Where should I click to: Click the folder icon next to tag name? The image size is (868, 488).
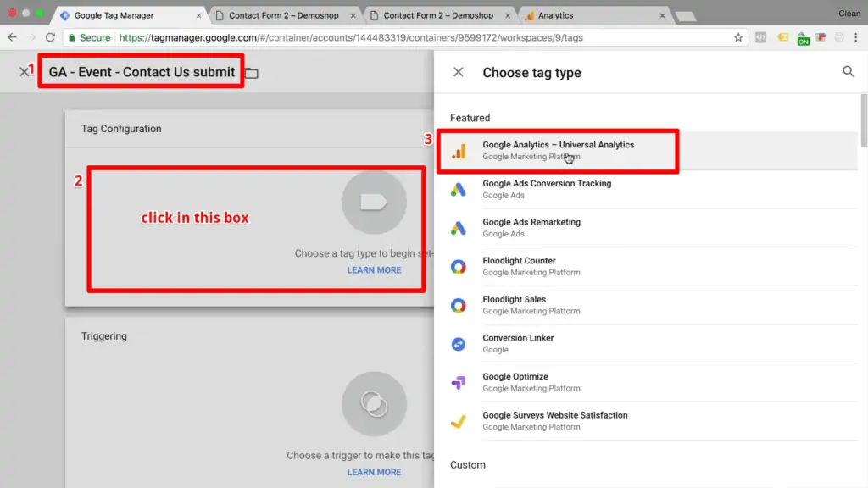pos(252,73)
